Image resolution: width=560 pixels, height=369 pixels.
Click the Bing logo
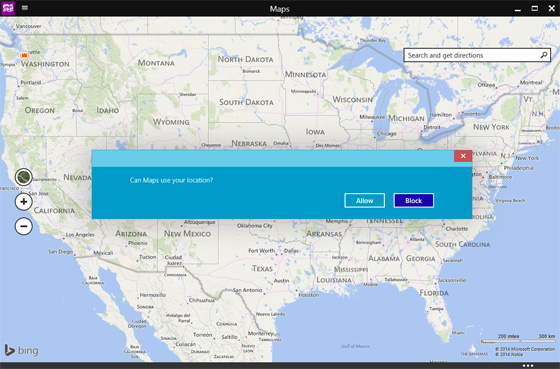21,350
